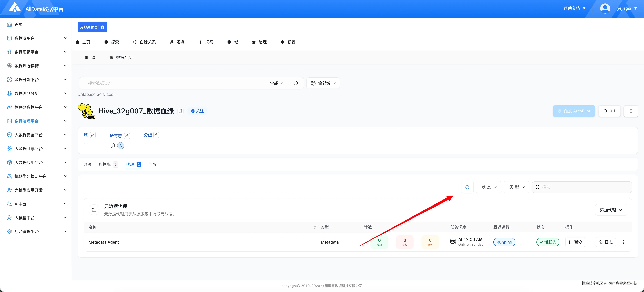644x292 pixels.
Task: Click the AI中台 icon
Action: tap(9, 204)
